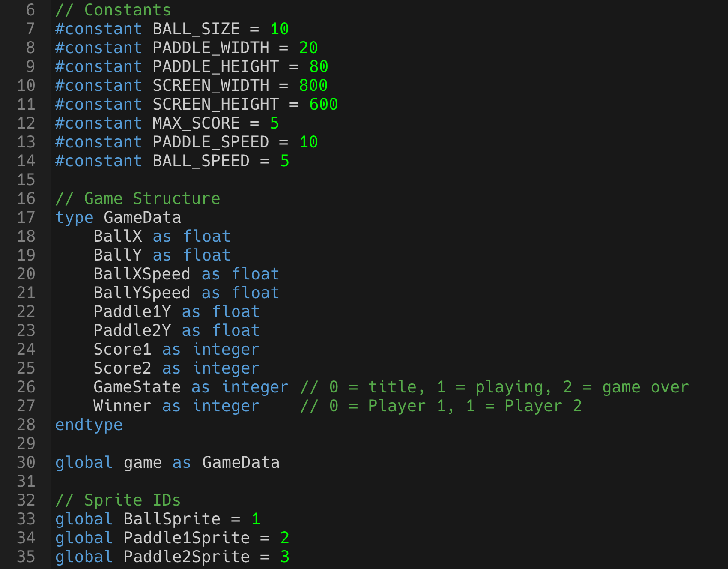Click the '// Sprite IDs' comment

pos(118,500)
